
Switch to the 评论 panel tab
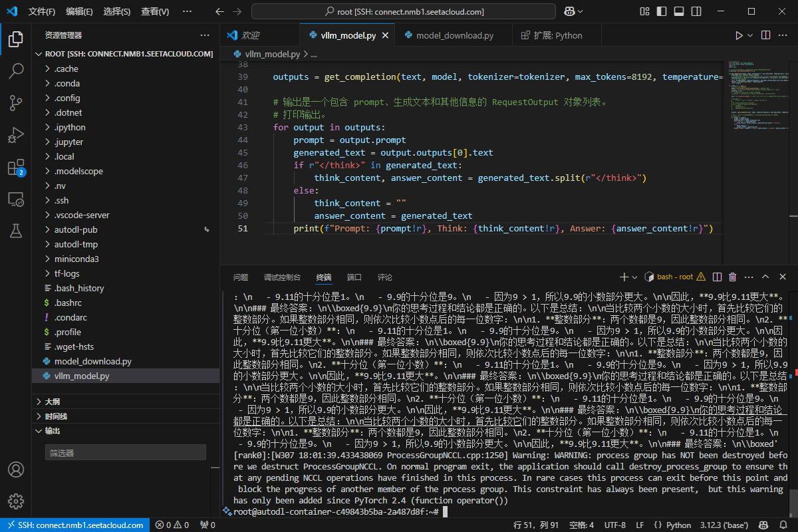pos(385,277)
